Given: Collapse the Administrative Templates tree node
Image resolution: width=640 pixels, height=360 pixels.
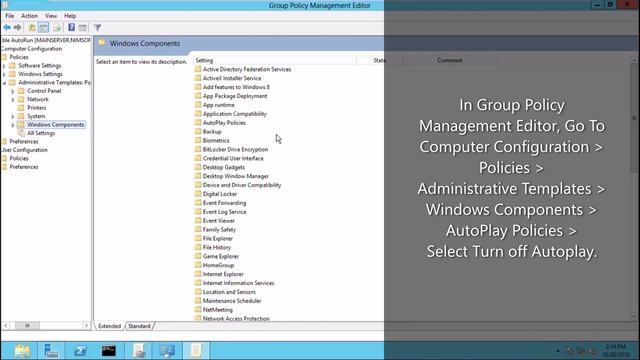Looking at the screenshot, I should (x=4, y=83).
